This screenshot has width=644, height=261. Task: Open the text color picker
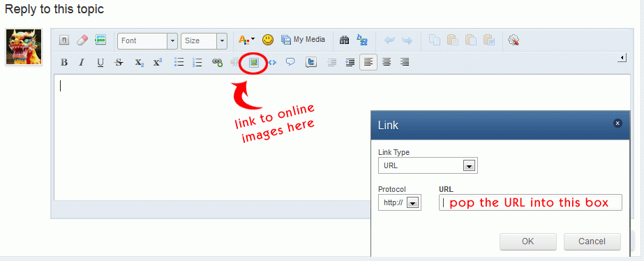[246, 40]
